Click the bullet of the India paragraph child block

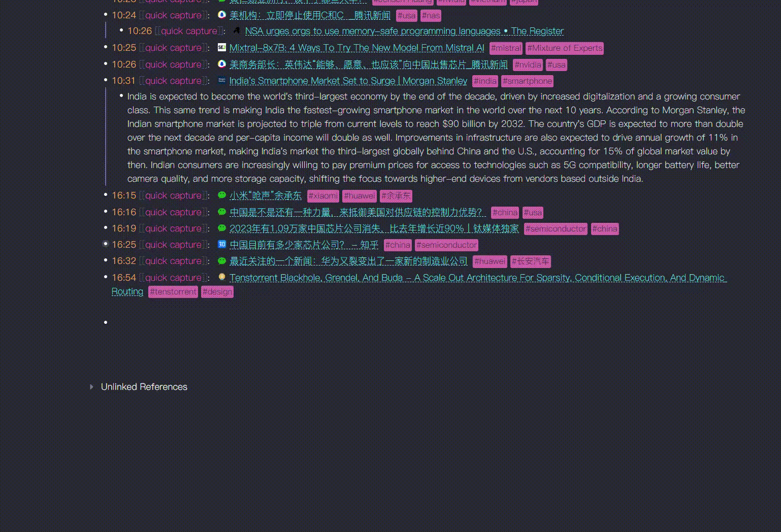[121, 96]
